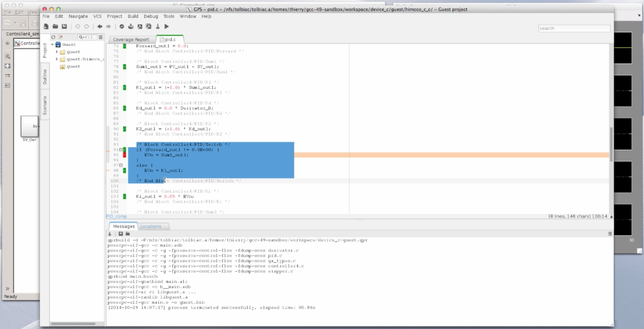
Task: Click the green coverage marker on line 103
Action: pos(125,196)
